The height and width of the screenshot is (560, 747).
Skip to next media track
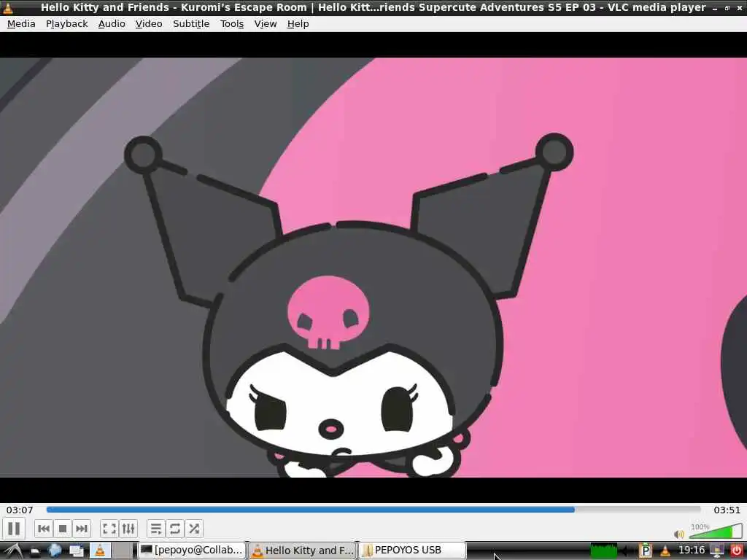[x=82, y=529]
